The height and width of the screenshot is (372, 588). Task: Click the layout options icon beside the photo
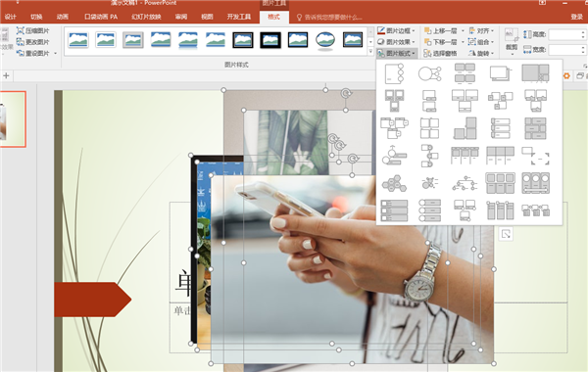(506, 234)
